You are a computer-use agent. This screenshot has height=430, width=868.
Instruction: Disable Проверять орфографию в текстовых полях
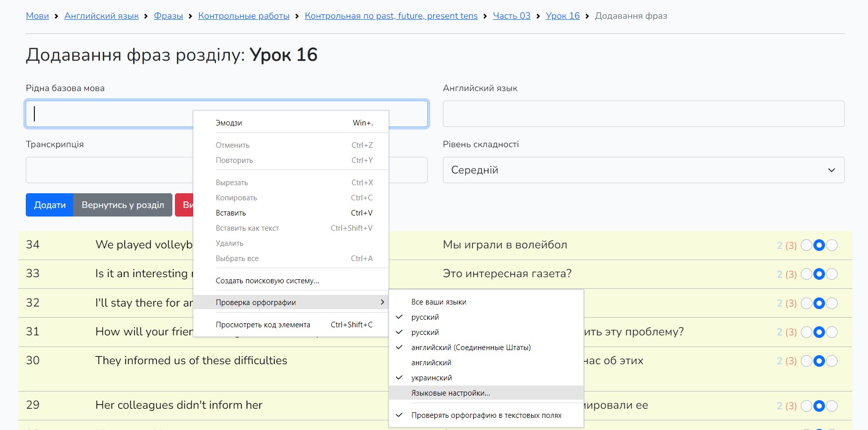[x=486, y=415]
